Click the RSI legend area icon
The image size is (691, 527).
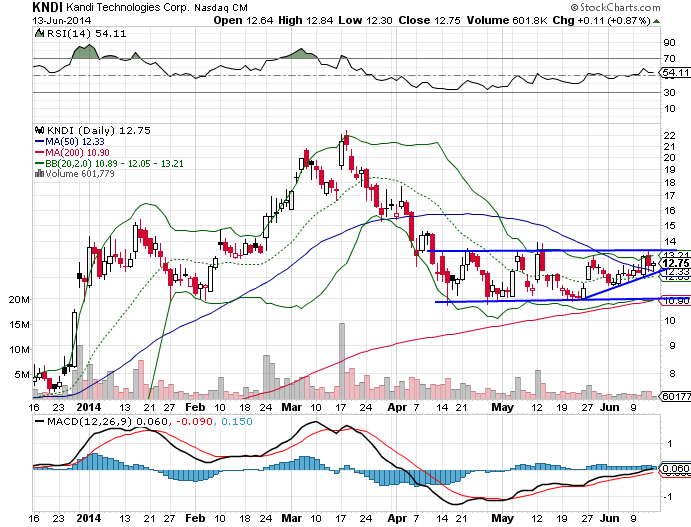39,33
